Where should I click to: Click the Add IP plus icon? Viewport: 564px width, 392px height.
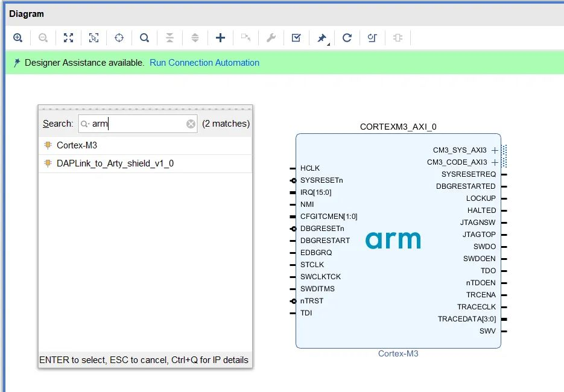click(x=220, y=38)
